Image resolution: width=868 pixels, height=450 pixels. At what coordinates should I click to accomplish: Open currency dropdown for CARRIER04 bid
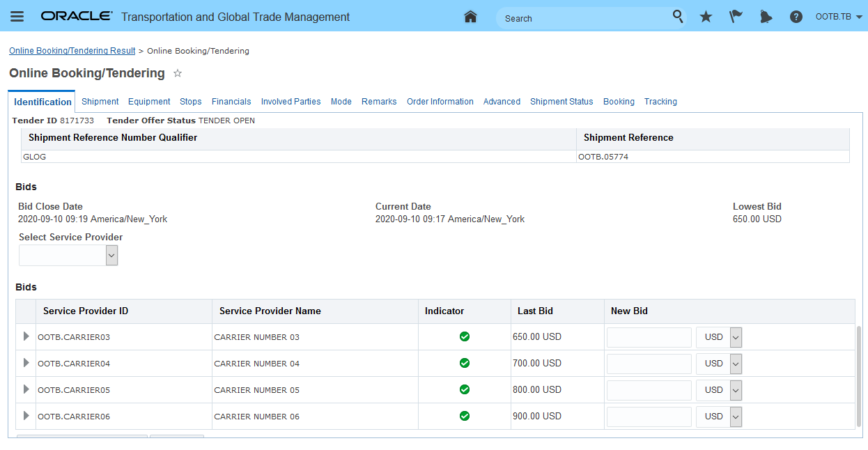736,364
